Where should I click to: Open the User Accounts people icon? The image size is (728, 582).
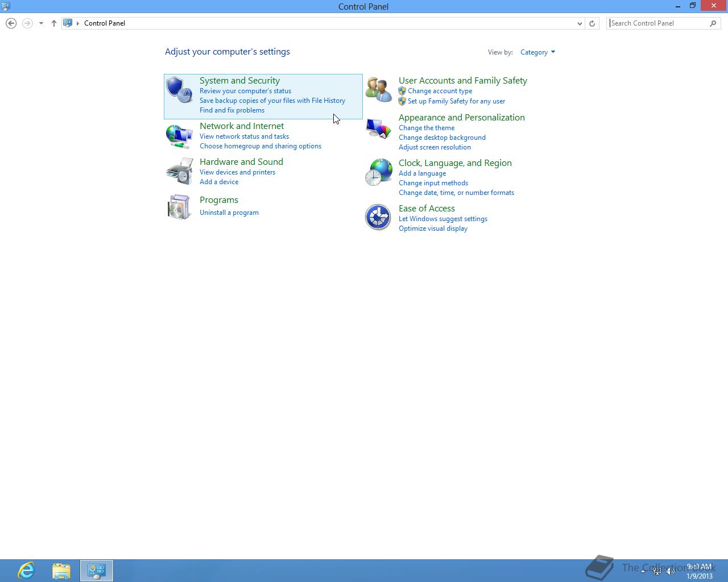[378, 90]
